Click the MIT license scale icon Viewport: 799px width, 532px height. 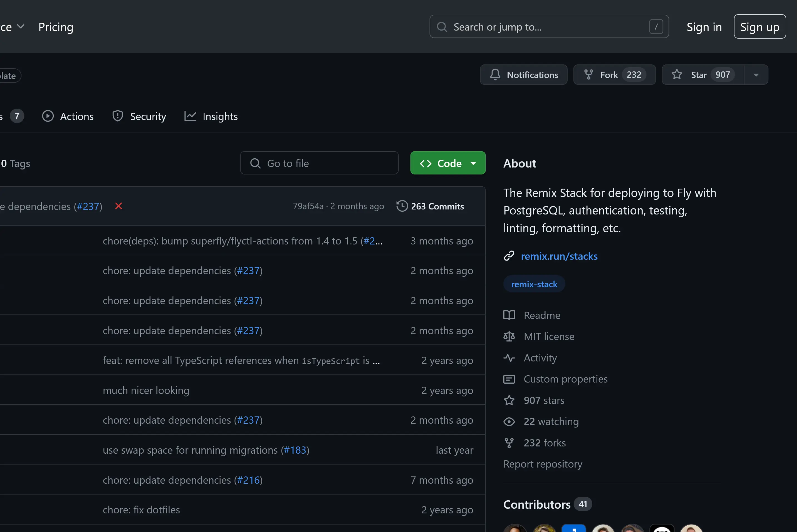coord(509,336)
